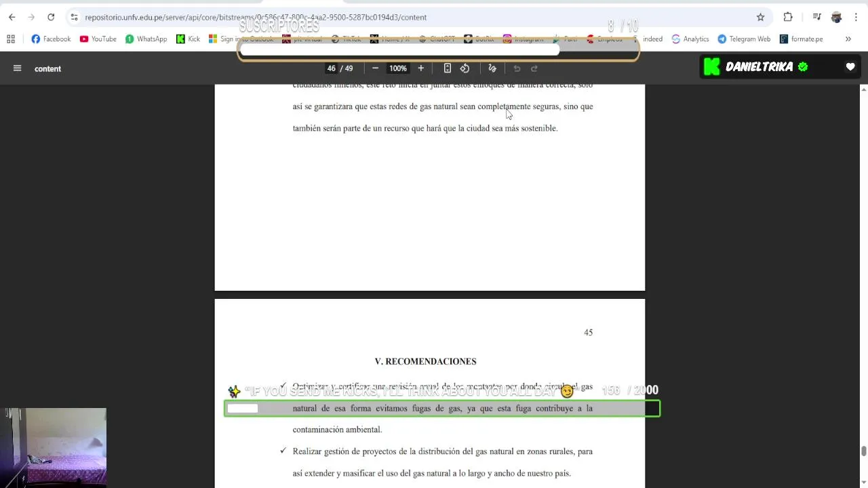
Task: Open the Chrome profile avatar
Action: [x=836, y=17]
